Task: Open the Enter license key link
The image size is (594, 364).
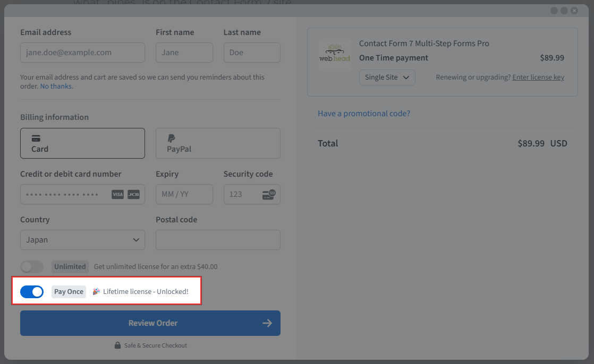Action: pos(538,77)
